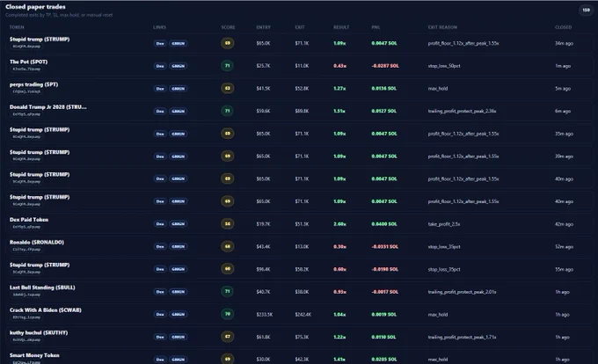The width and height of the screenshot is (598, 364).
Task: Open GMGN link for Dex Paid Token row
Action: point(179,224)
